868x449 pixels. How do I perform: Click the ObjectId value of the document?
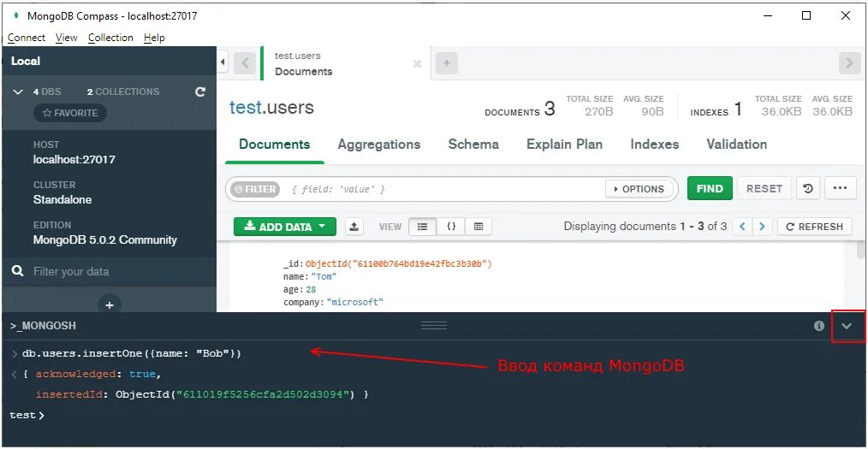tap(399, 263)
